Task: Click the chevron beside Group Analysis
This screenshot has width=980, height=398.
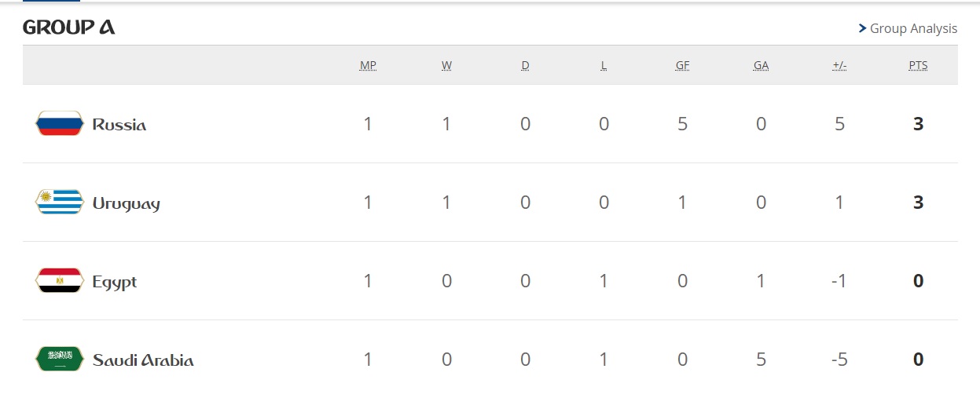Action: 862,28
